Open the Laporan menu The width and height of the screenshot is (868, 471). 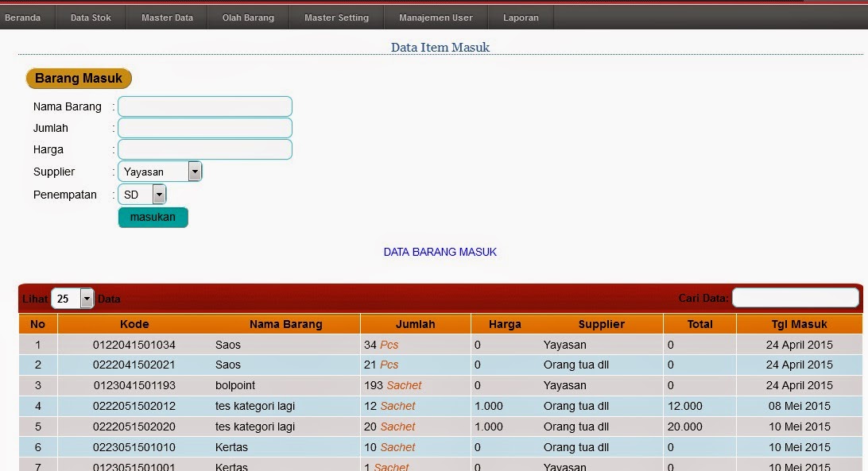pos(521,16)
